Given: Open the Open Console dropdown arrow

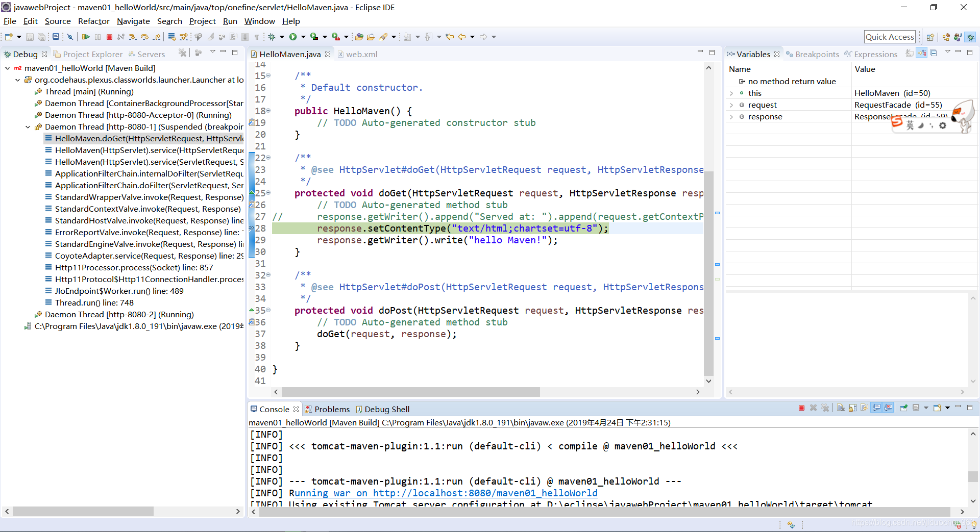Looking at the screenshot, I should click(x=947, y=408).
